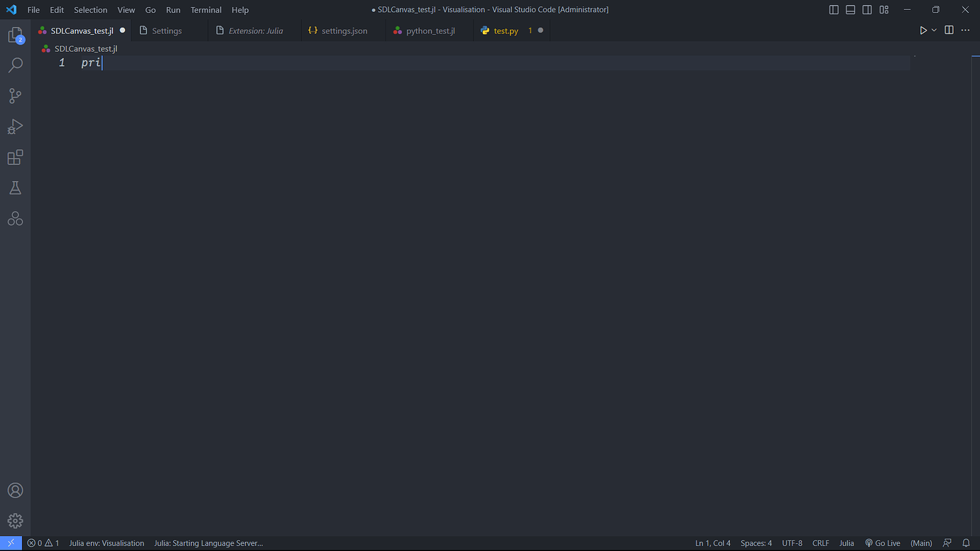Switch to the test.py tab
The height and width of the screenshot is (551, 980).
505,31
